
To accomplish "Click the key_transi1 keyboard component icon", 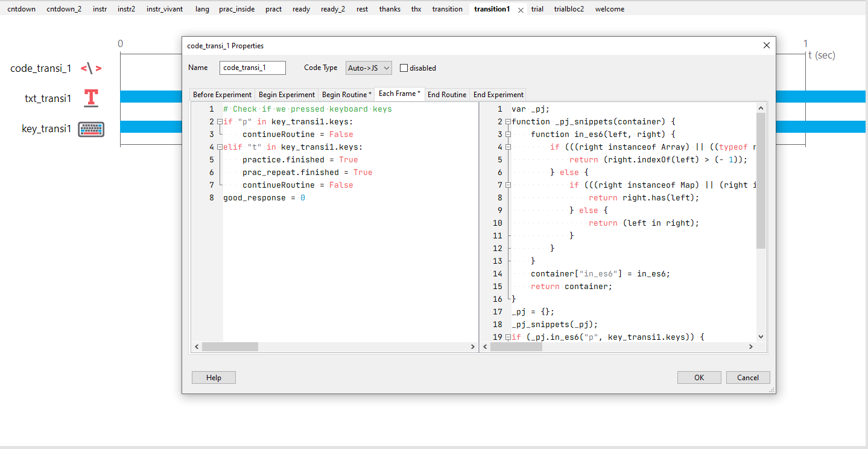I will coord(91,129).
